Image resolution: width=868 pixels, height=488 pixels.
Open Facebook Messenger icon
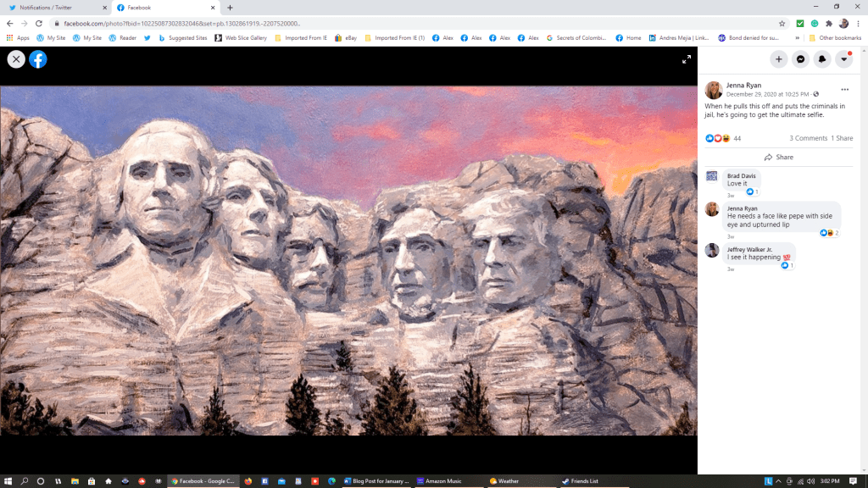(x=800, y=59)
